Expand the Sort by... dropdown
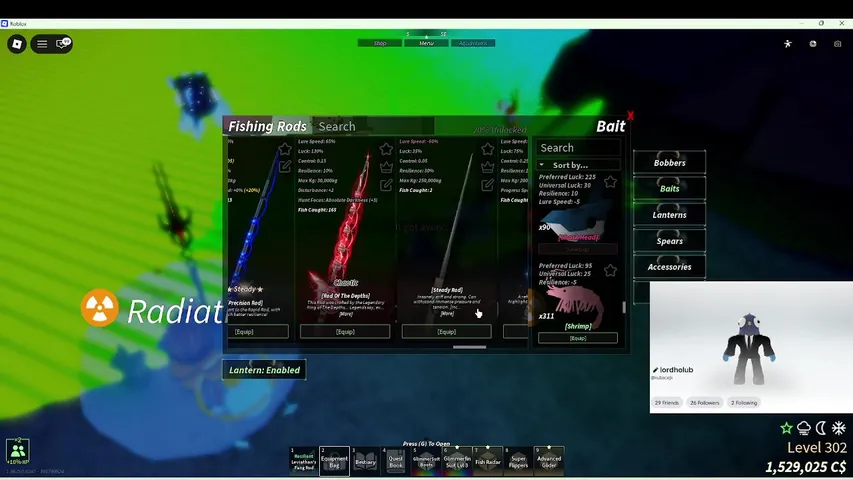The height and width of the screenshot is (480, 853). [x=578, y=165]
